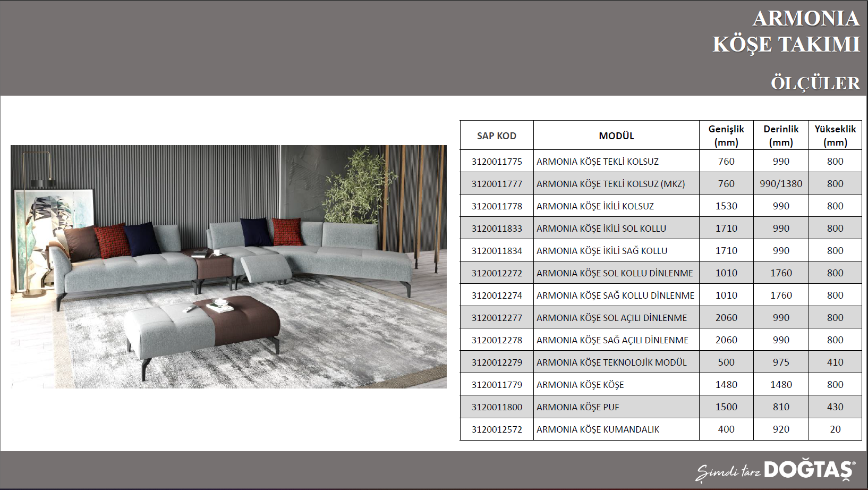This screenshot has height=490, width=868.
Task: Click the Genişlik (mm) column header
Action: pyautogui.click(x=726, y=136)
